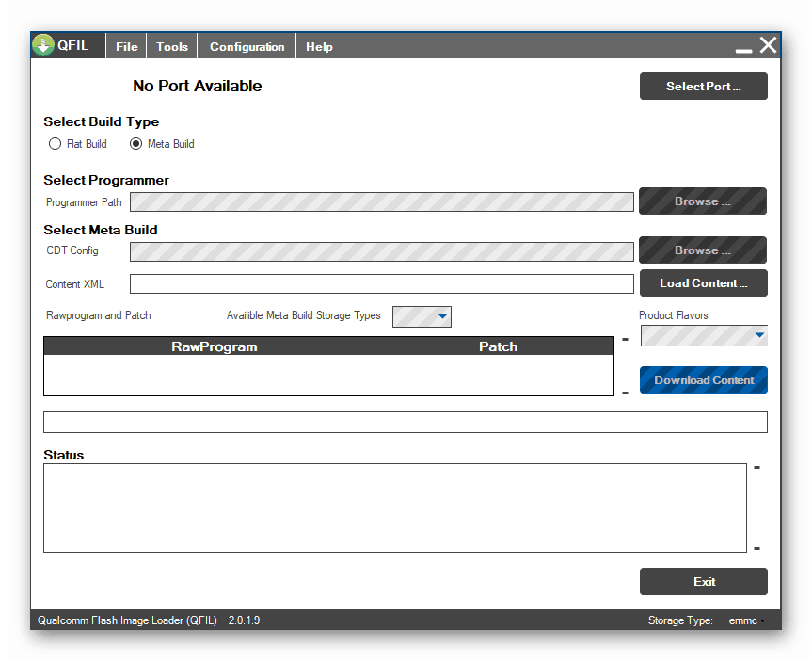Click the green QFIL download logo icon
The height and width of the screenshot is (660, 812).
tap(43, 45)
